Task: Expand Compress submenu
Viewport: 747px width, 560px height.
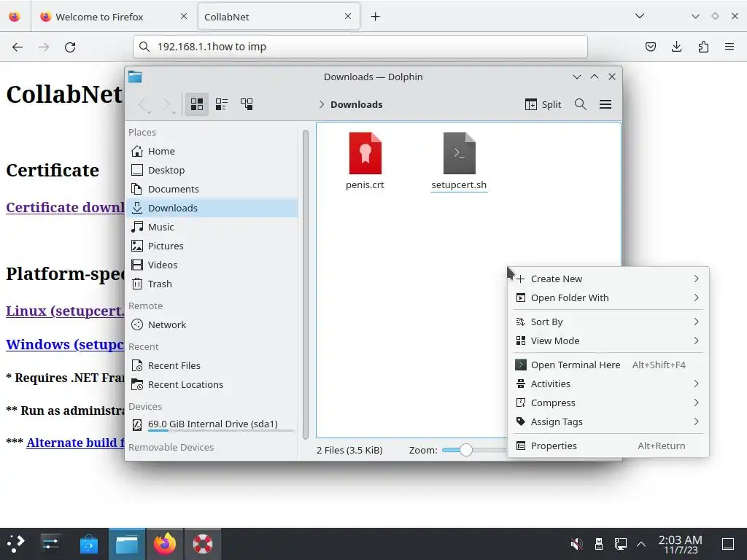Action: [608, 402]
